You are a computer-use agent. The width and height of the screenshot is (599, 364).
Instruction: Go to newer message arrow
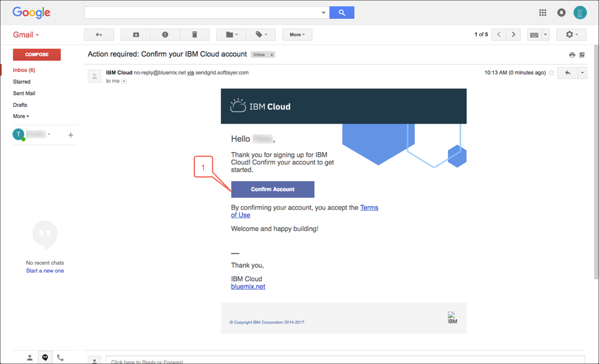coord(499,34)
